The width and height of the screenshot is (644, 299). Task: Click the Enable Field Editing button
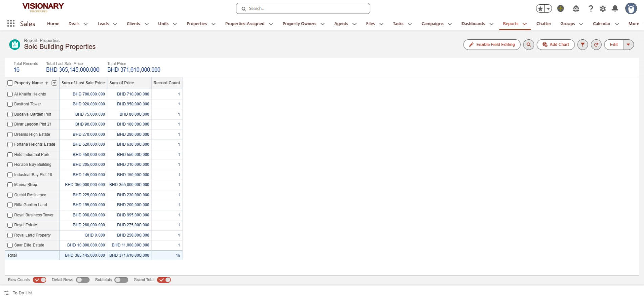coord(492,45)
